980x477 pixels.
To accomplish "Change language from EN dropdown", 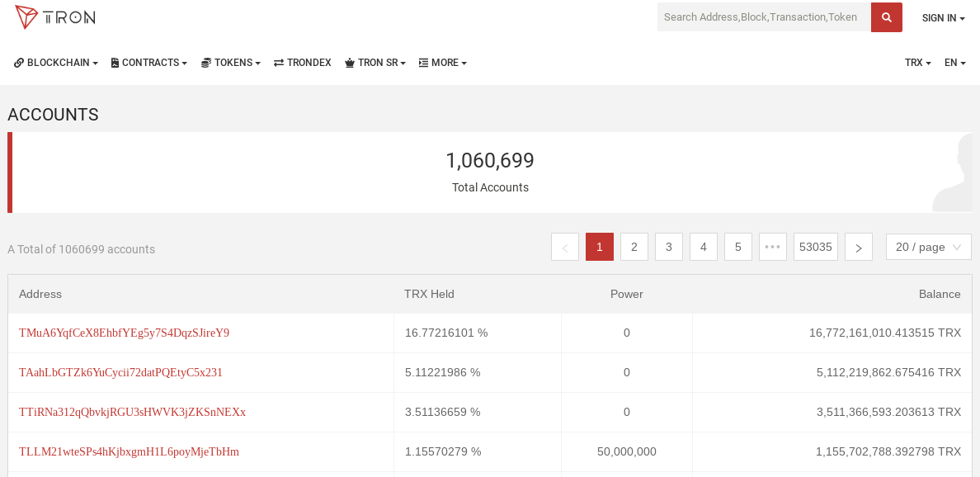I will coord(955,63).
